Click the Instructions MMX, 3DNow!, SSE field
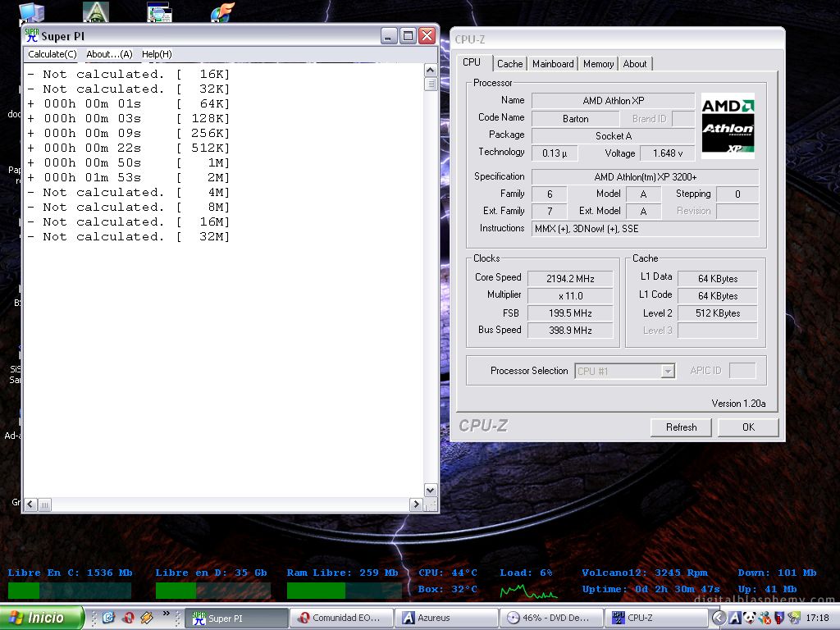 tap(645, 229)
